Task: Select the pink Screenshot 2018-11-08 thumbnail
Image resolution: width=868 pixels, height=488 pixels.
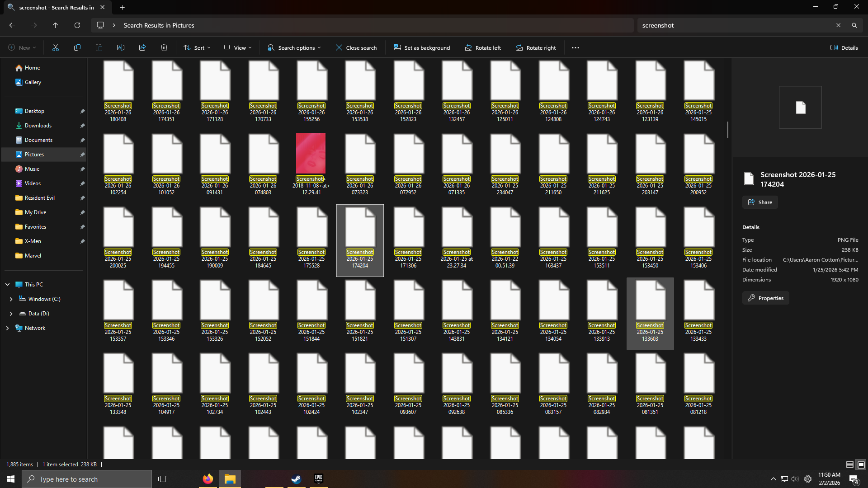Action: click(311, 153)
